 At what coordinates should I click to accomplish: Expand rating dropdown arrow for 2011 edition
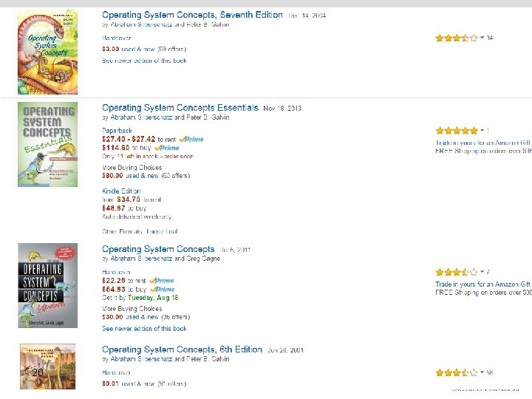482,272
